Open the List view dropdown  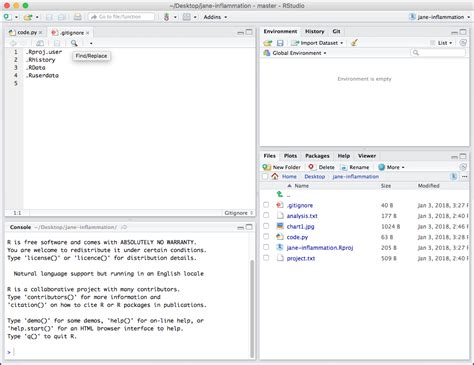click(441, 43)
